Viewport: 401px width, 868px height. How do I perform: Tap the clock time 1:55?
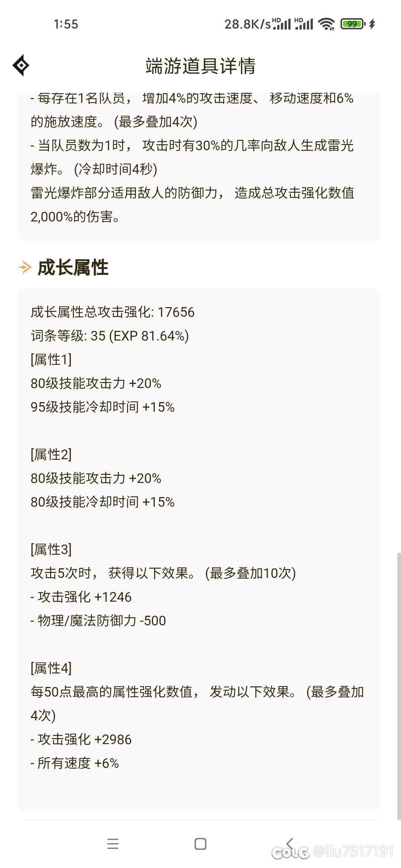coord(66,24)
